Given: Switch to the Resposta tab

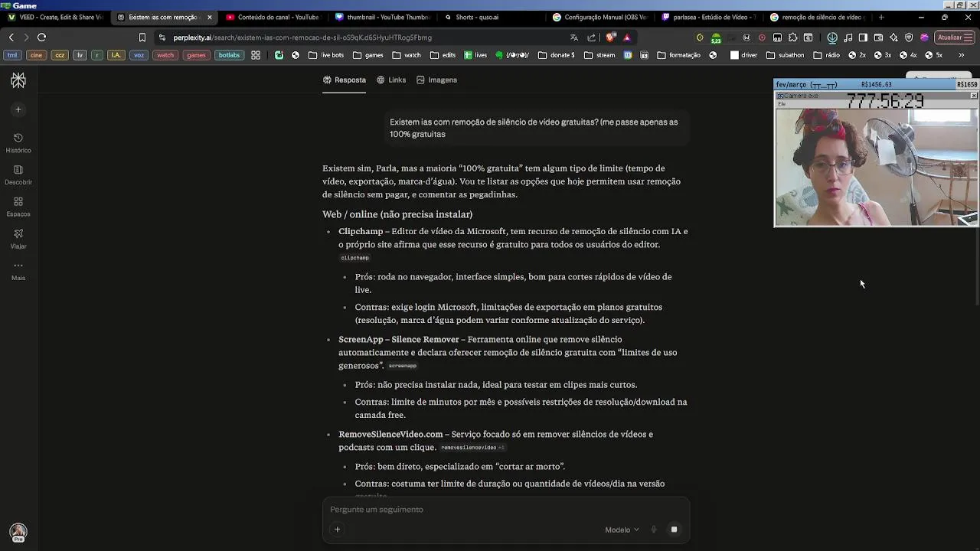Looking at the screenshot, I should click(344, 80).
